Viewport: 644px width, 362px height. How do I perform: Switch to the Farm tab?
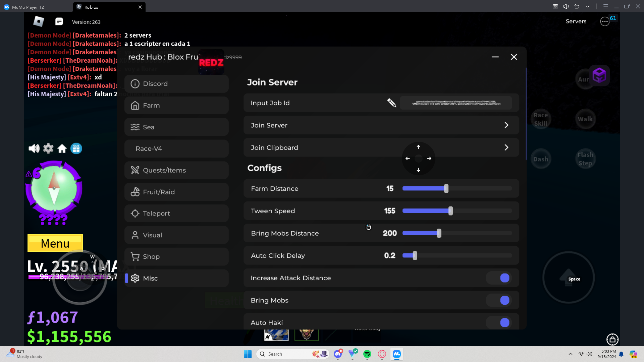(176, 105)
